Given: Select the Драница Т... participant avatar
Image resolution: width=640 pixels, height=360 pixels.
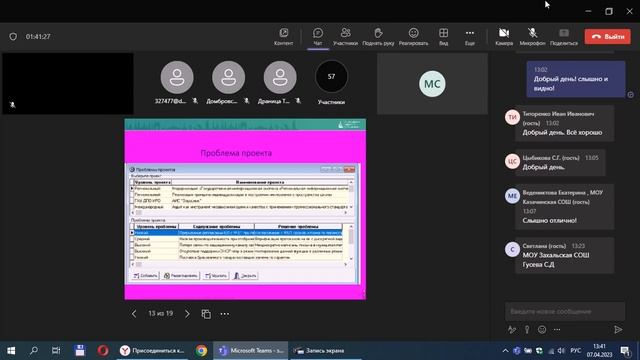Looking at the screenshot, I should point(280,77).
